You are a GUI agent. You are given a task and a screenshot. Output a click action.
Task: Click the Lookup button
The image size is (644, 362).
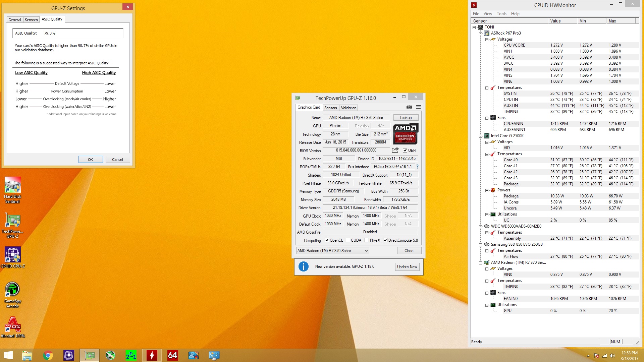click(406, 118)
